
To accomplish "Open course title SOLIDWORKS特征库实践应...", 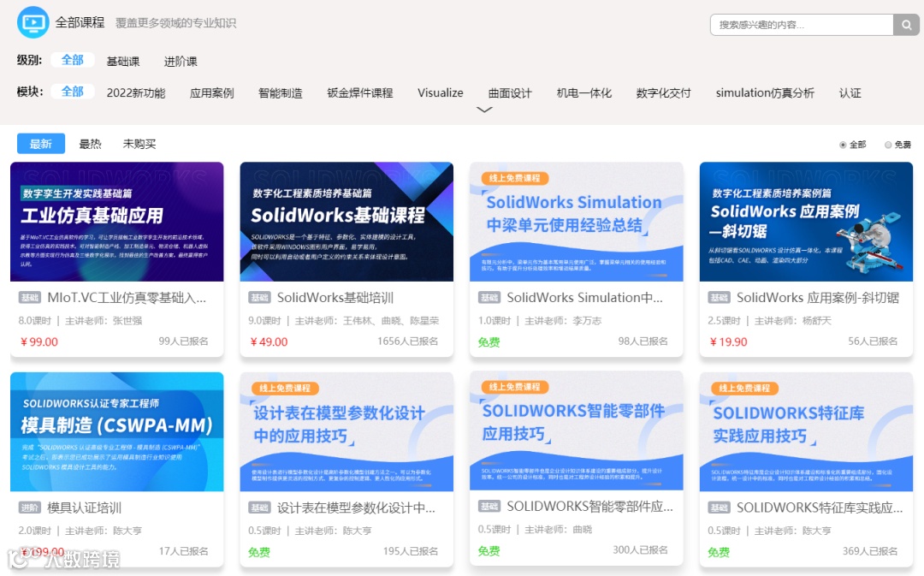I will point(820,508).
